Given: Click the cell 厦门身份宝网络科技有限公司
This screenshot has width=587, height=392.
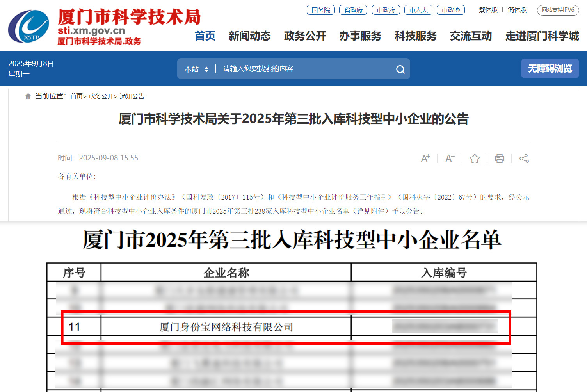Looking at the screenshot, I should point(226,327).
